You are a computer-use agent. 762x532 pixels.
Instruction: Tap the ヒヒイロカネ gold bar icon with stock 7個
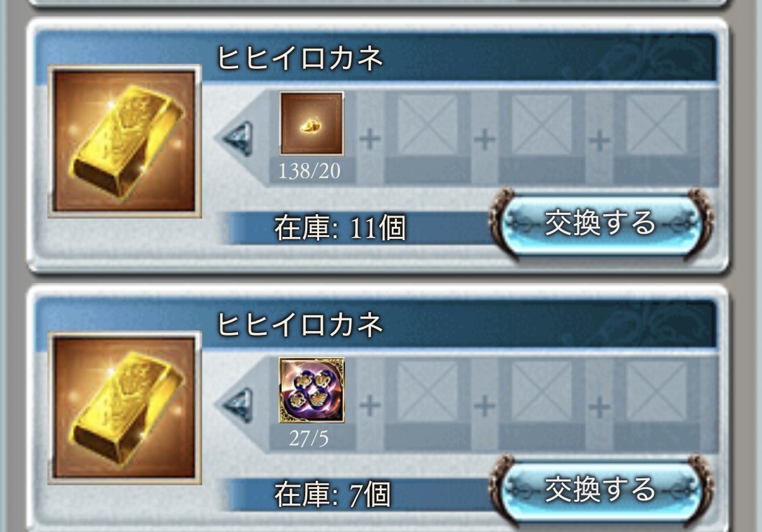tap(124, 408)
